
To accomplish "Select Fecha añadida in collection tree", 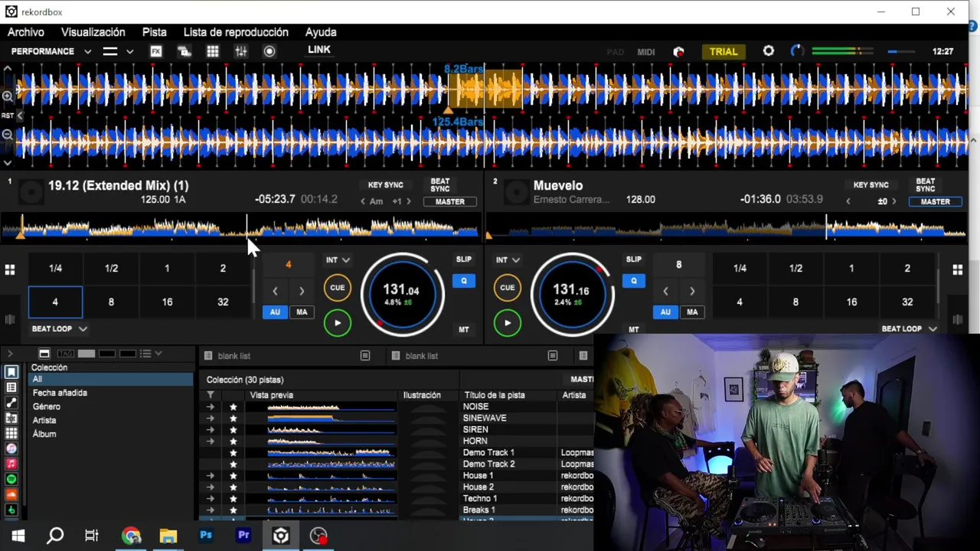I will [x=60, y=393].
